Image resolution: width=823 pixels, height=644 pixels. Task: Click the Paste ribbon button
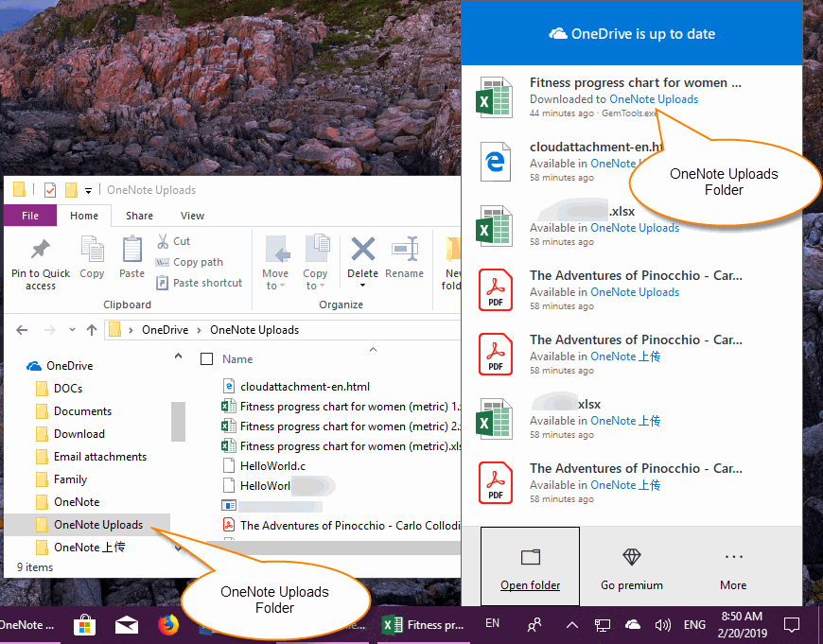coord(131,256)
